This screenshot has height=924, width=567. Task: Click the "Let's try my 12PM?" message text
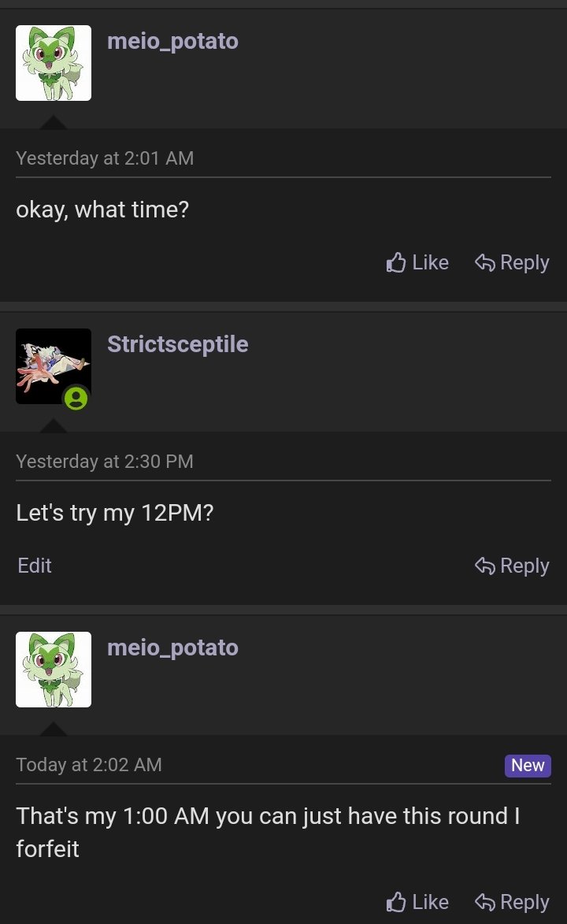coord(115,514)
